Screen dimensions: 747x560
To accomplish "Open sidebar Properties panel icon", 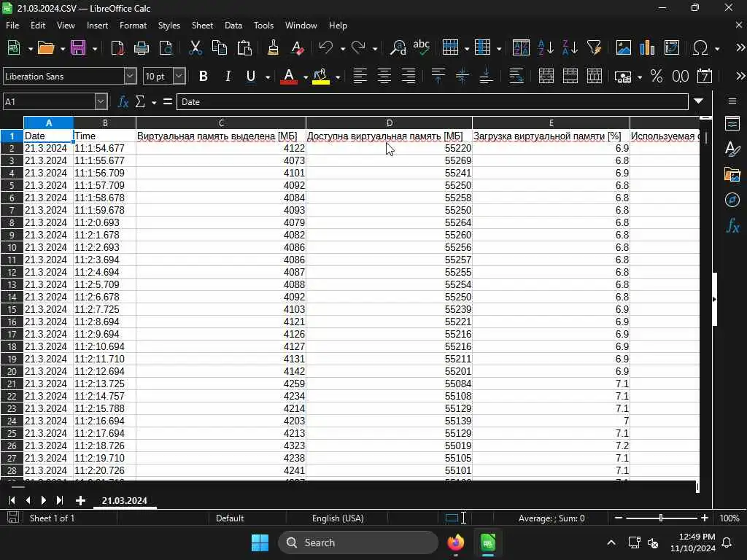I will (732, 123).
